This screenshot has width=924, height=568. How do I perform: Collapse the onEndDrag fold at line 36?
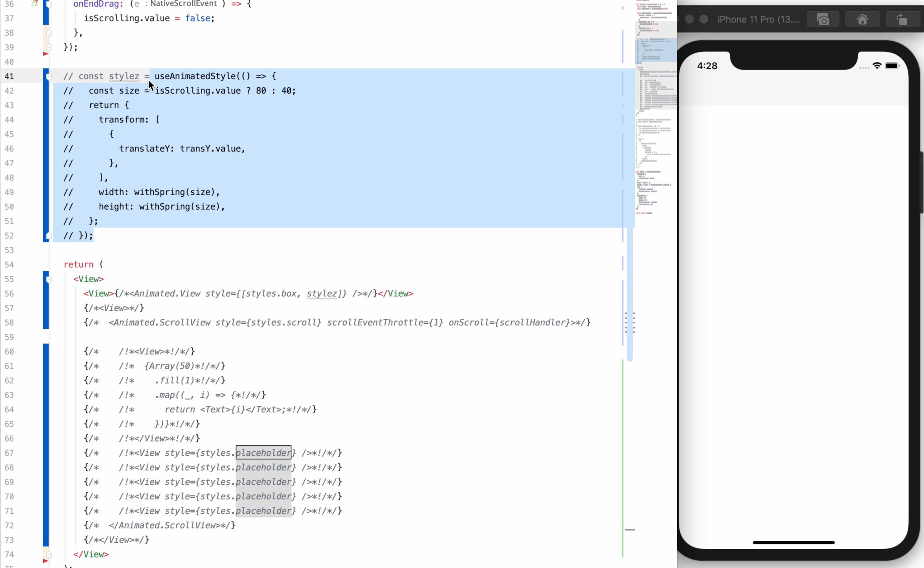49,4
